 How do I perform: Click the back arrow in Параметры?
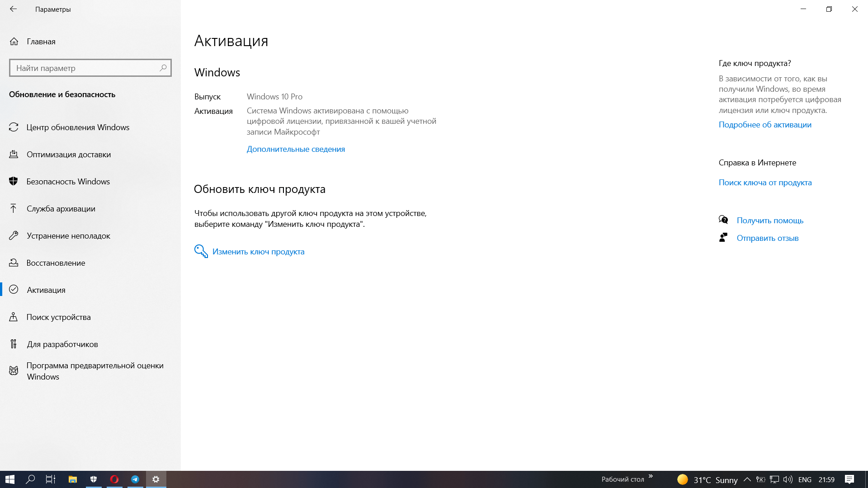pyautogui.click(x=13, y=9)
